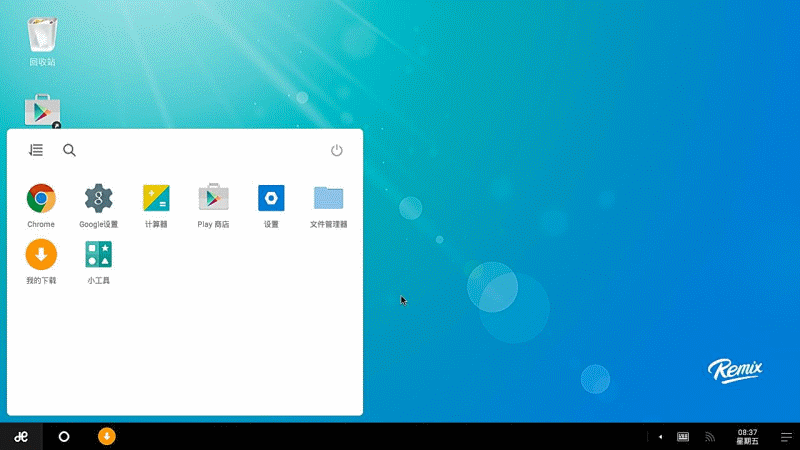Open 我的下载 downloads app in launcher
800x450 pixels.
41,261
